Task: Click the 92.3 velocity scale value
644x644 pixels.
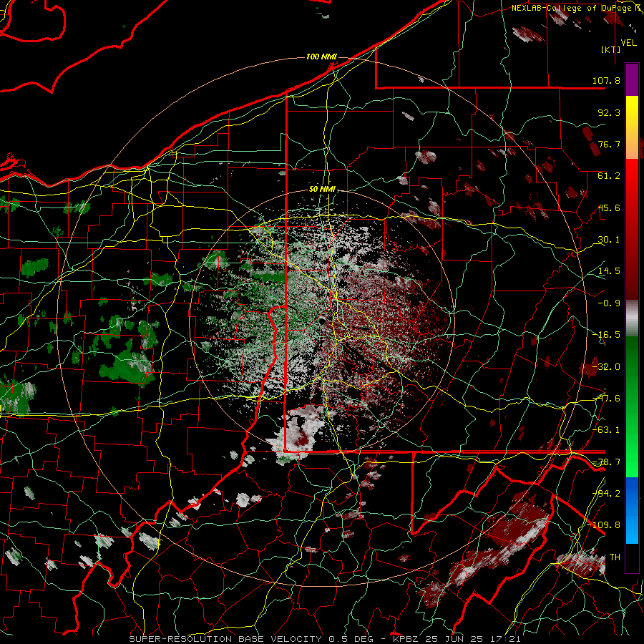Action: coord(609,112)
